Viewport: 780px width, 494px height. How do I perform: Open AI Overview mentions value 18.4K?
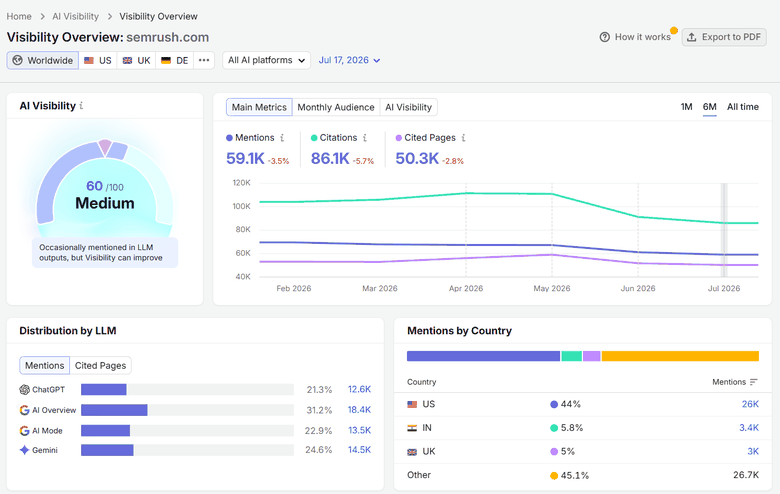(359, 410)
